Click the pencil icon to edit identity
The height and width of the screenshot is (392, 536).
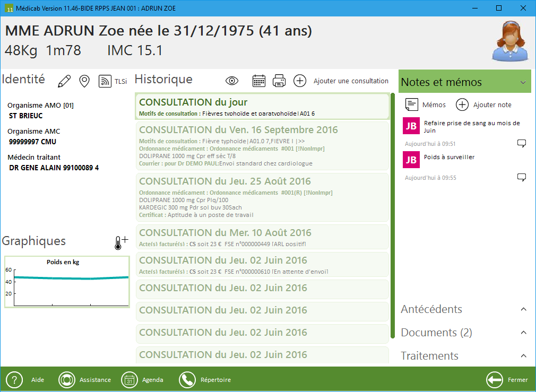[x=64, y=81]
